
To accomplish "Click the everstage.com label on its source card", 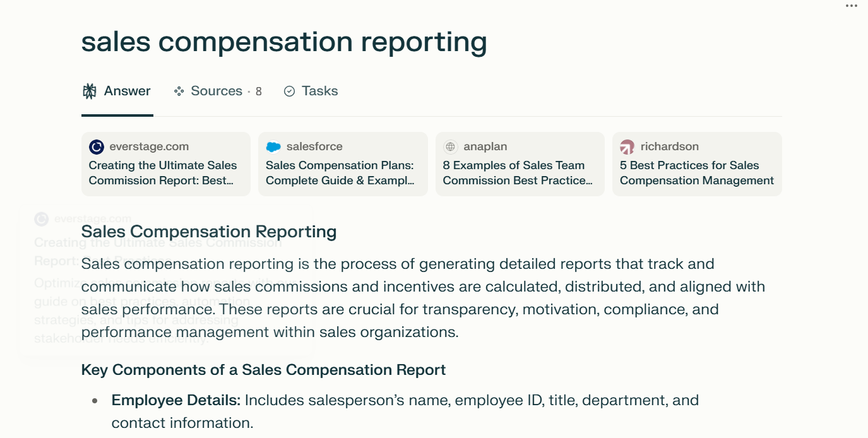I will pos(150,146).
